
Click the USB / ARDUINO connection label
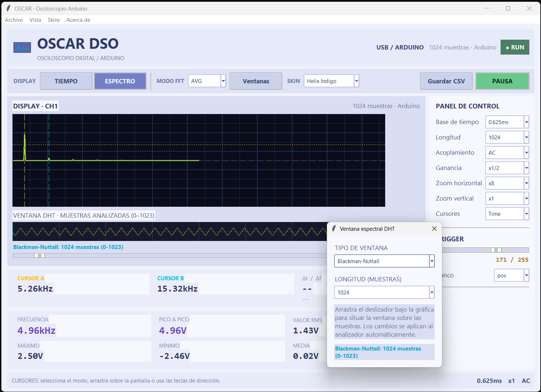pyautogui.click(x=400, y=47)
